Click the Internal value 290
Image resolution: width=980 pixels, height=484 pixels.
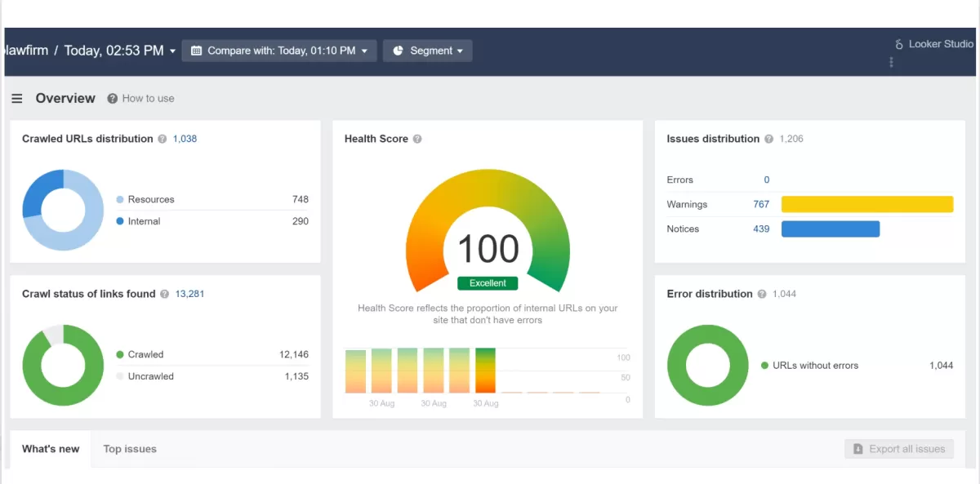pos(301,221)
